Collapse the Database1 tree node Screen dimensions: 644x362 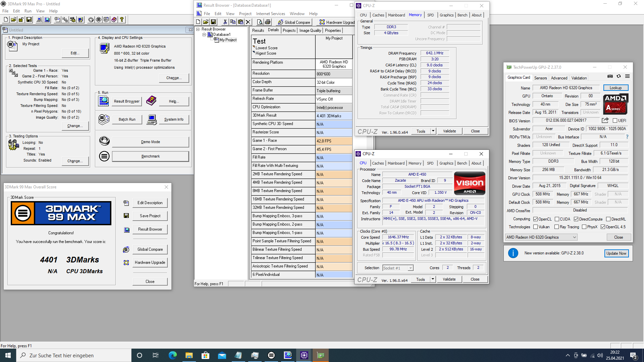click(204, 35)
